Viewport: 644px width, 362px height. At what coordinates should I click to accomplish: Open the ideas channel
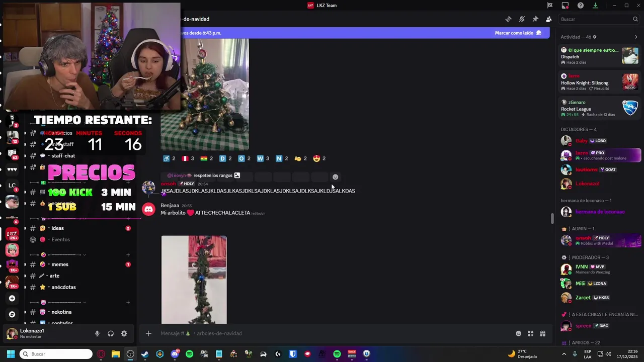(80, 228)
